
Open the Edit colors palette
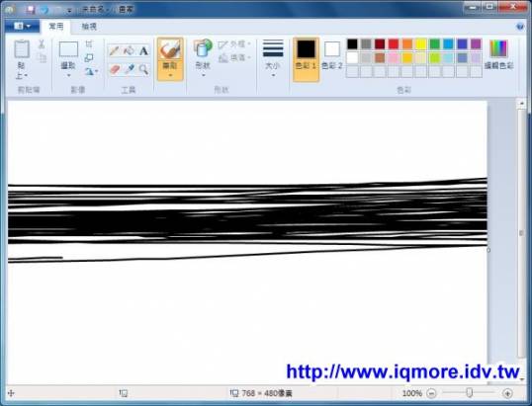pyautogui.click(x=498, y=54)
